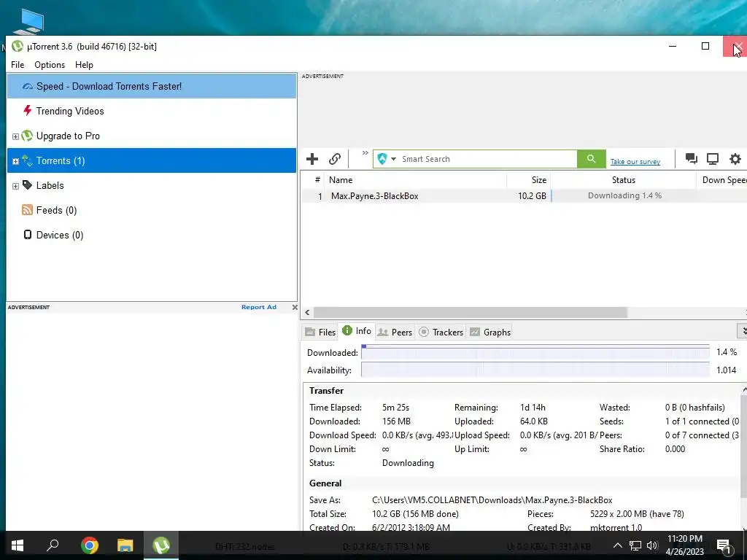The height and width of the screenshot is (560, 747).
Task: Open the search provider dropdown arrow
Action: (393, 159)
